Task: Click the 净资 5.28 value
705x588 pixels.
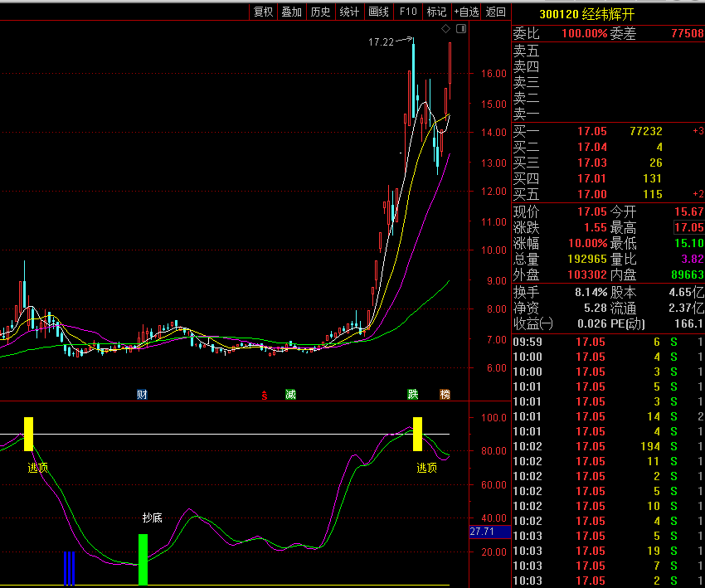Action: point(596,308)
